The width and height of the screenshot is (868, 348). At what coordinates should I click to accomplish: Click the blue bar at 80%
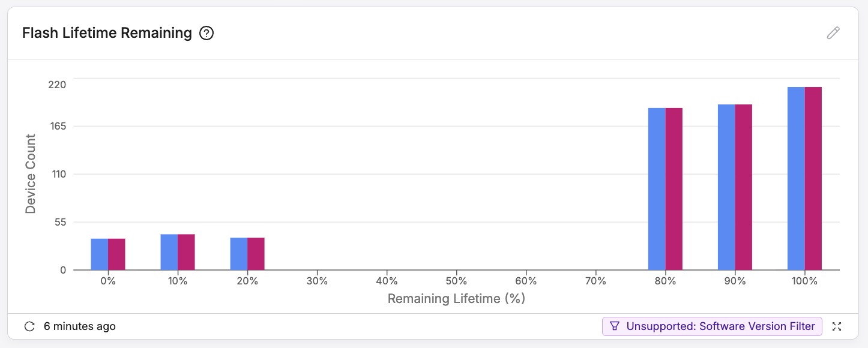[657, 189]
